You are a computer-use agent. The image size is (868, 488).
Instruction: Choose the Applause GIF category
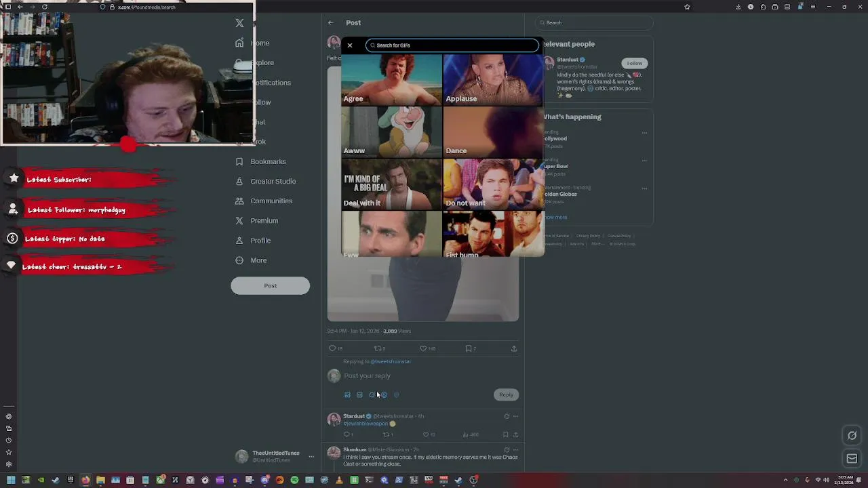pyautogui.click(x=493, y=79)
